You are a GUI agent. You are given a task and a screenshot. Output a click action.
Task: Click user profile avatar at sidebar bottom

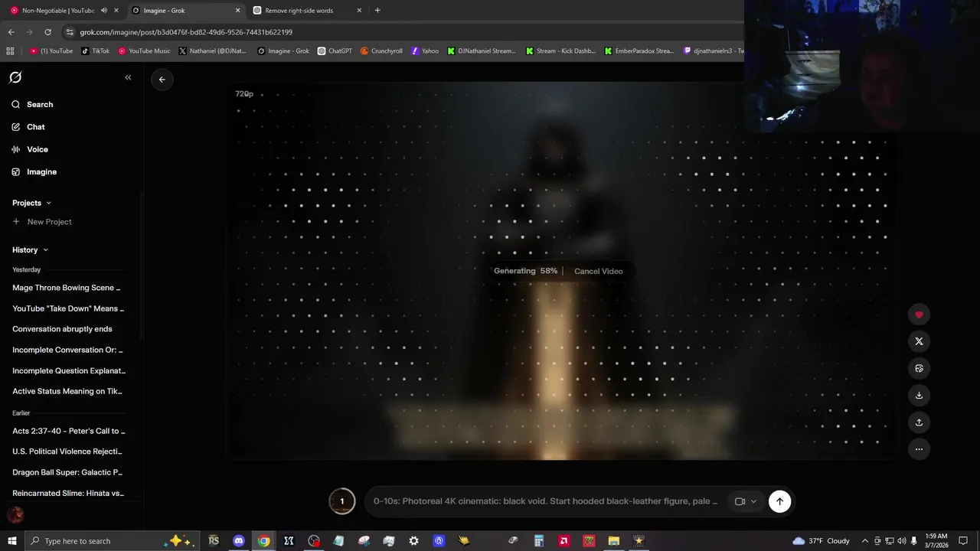[15, 515]
